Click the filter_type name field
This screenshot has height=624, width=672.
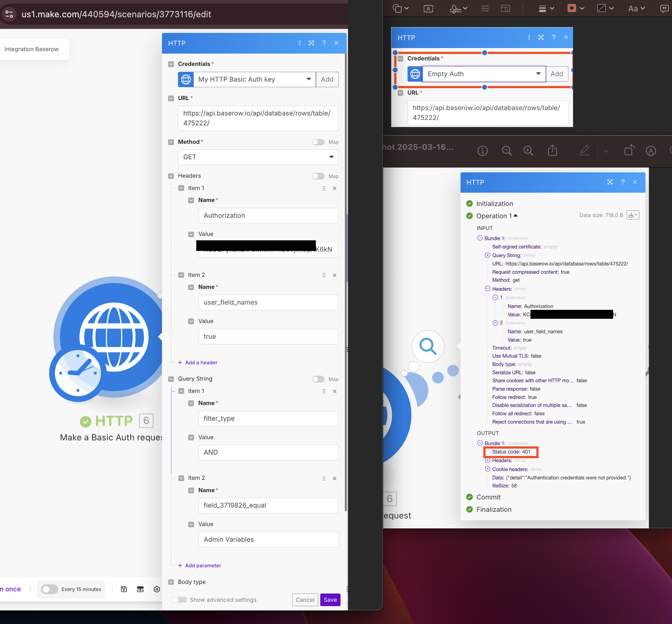tap(268, 418)
